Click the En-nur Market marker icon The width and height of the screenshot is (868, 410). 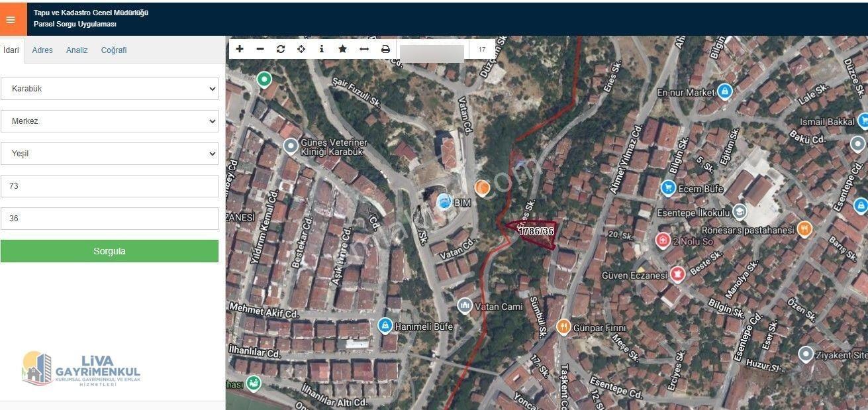(x=724, y=91)
